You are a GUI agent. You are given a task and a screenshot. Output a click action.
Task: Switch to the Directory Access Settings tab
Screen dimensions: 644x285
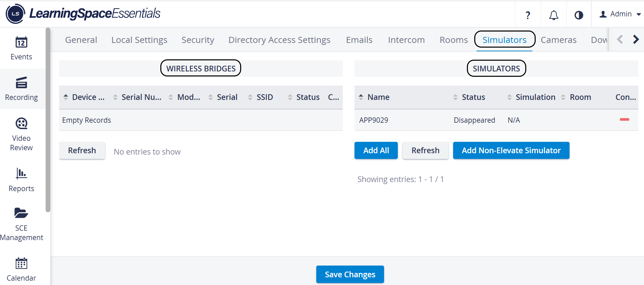click(279, 40)
